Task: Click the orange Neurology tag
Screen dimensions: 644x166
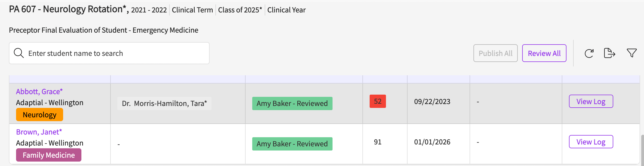Action: tap(40, 115)
